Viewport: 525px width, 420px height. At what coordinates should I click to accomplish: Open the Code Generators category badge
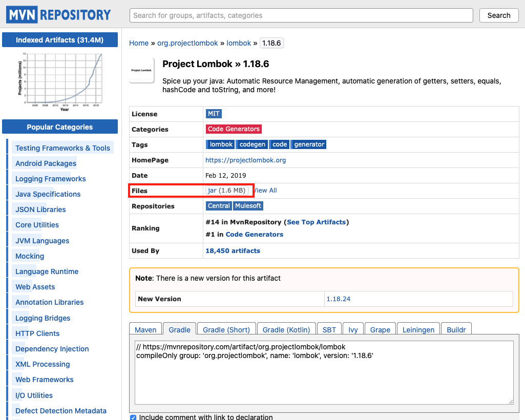[234, 129]
